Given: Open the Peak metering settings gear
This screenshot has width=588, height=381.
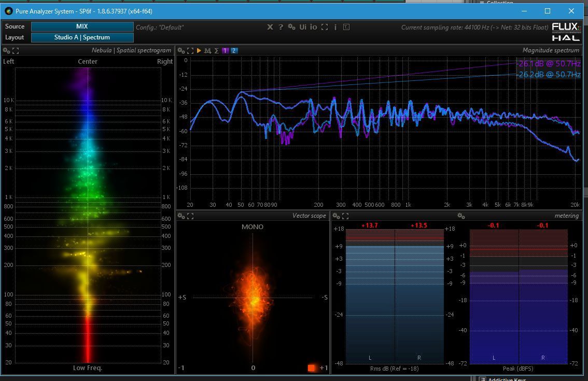Looking at the screenshot, I should [461, 216].
